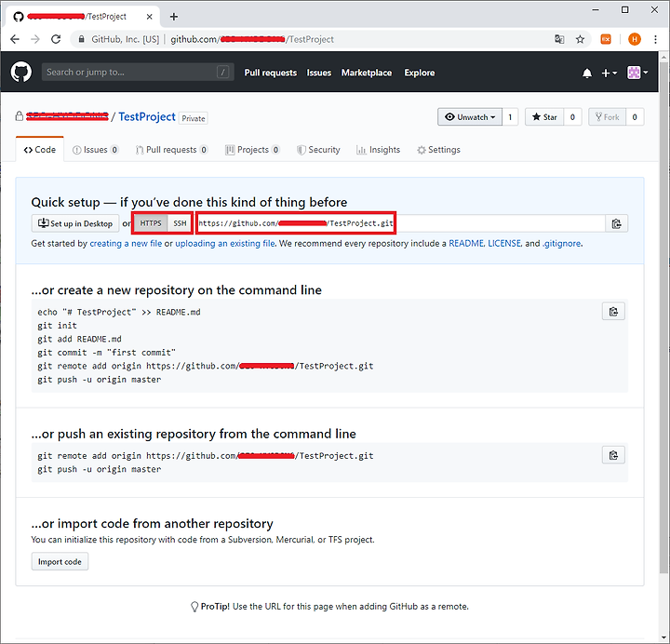670x644 pixels.
Task: Switch to the Projects tab
Action: [x=252, y=150]
